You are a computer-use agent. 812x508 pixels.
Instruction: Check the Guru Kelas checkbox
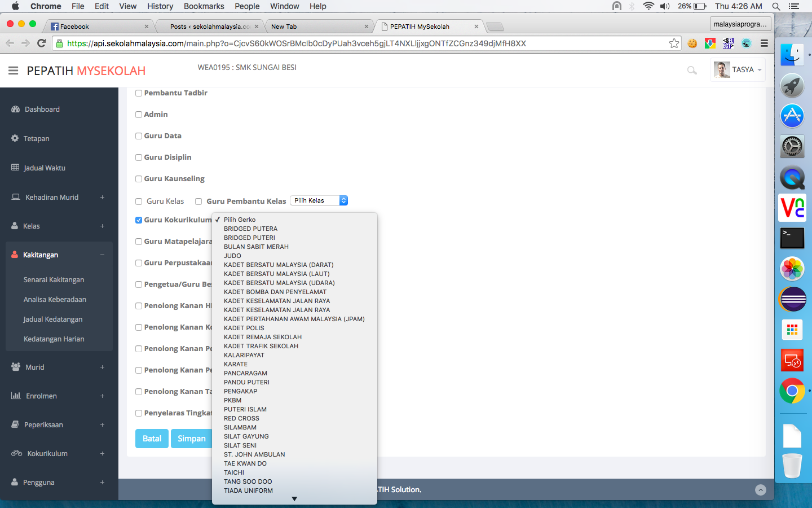[x=139, y=202]
